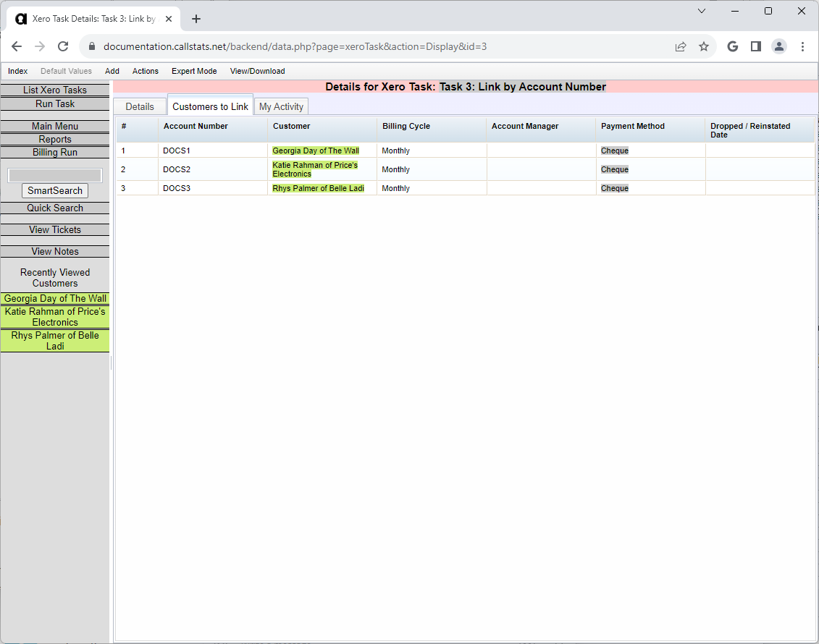The image size is (819, 644).
Task: Switch to the Details tab
Action: click(140, 106)
